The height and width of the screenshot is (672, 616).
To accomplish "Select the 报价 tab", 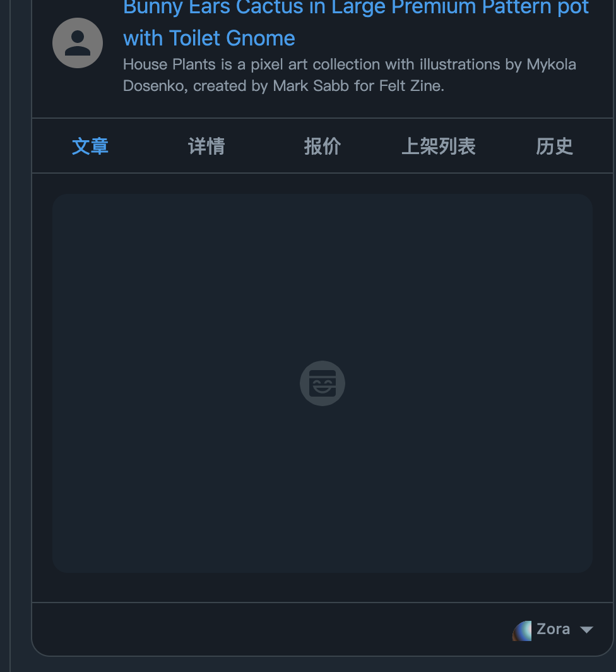I will click(x=323, y=146).
